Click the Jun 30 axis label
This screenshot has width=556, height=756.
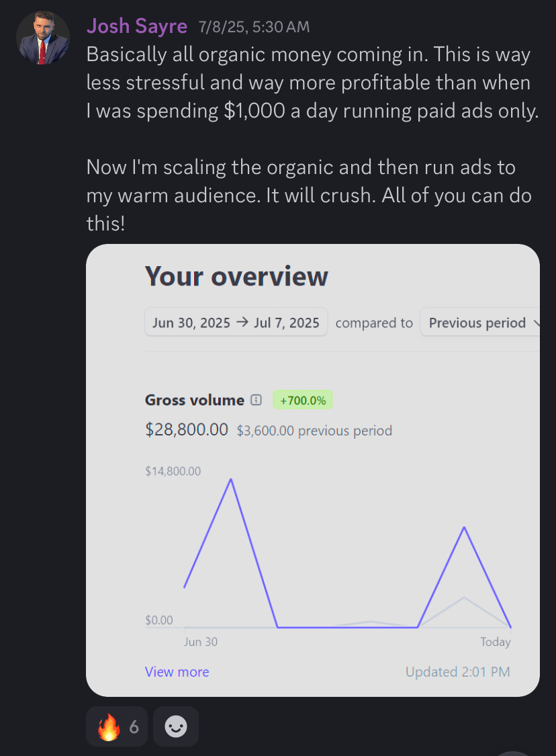coord(201,642)
